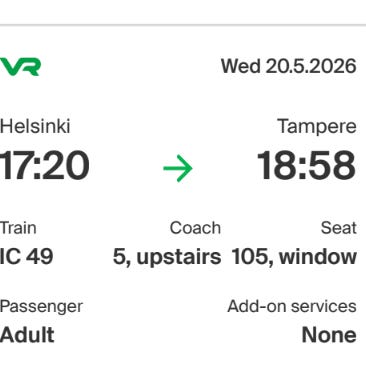Click the Add-on services label
This screenshot has width=366, height=366.
pos(292,306)
